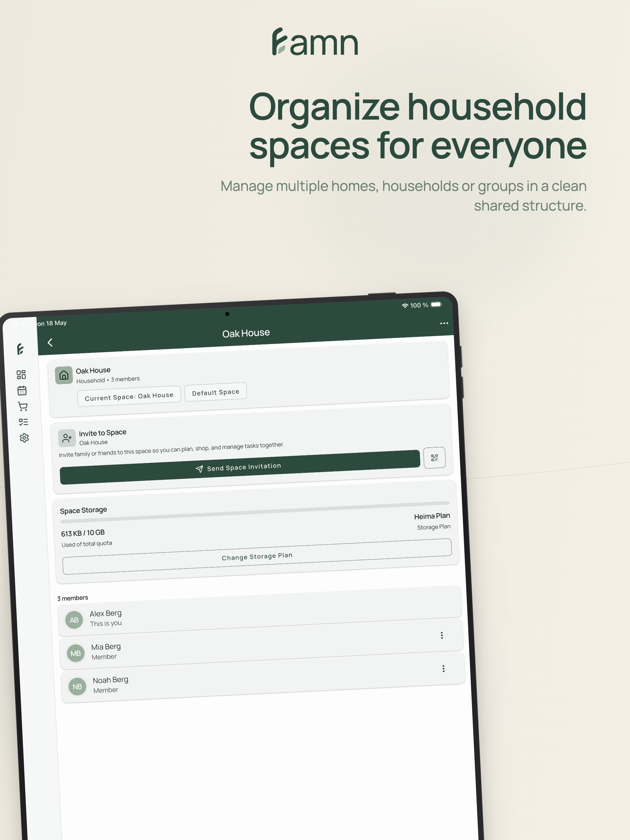Select the NB avatar for Noah Berg
630x840 pixels.
coord(77,687)
